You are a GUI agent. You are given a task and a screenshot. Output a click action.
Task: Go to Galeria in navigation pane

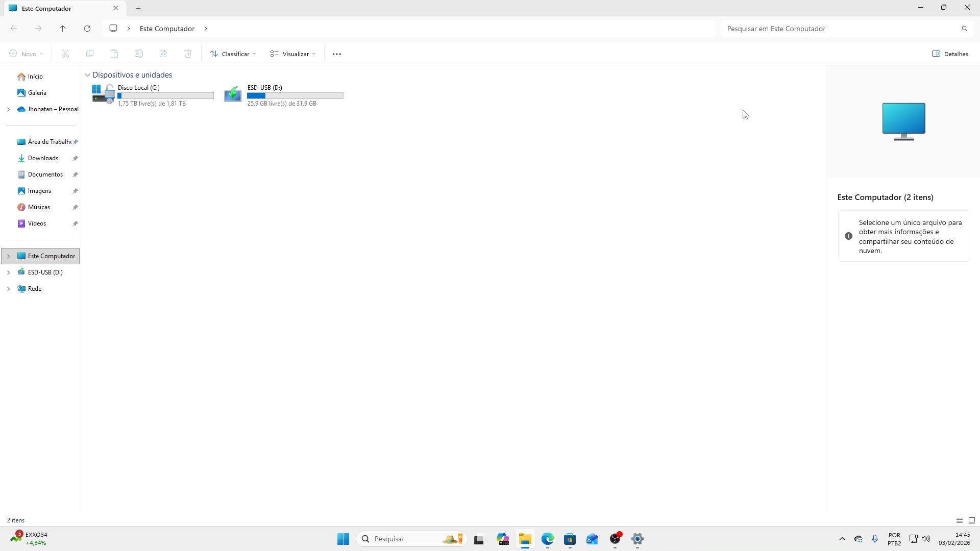tap(37, 93)
